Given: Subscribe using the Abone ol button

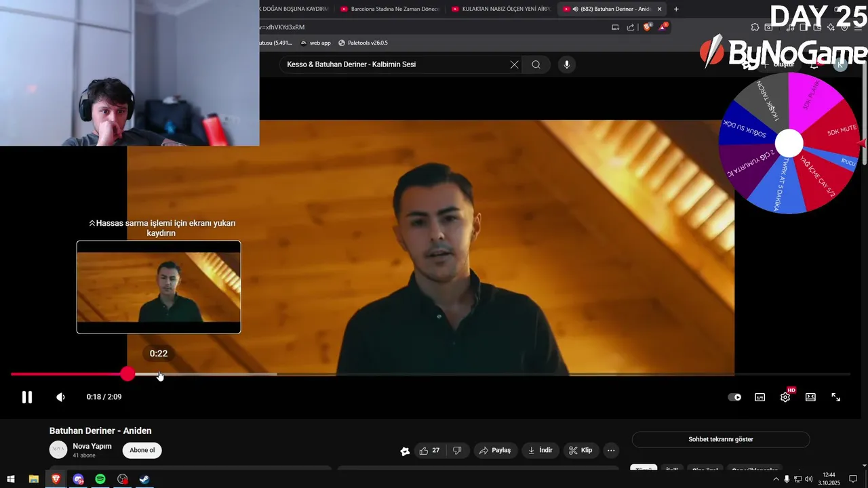Looking at the screenshot, I should [x=142, y=450].
